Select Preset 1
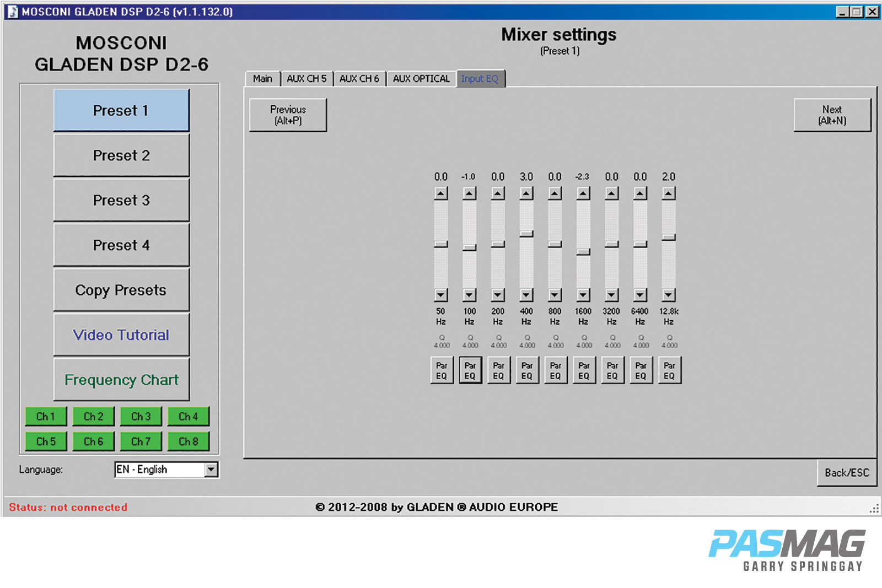882x588 pixels. click(x=121, y=110)
